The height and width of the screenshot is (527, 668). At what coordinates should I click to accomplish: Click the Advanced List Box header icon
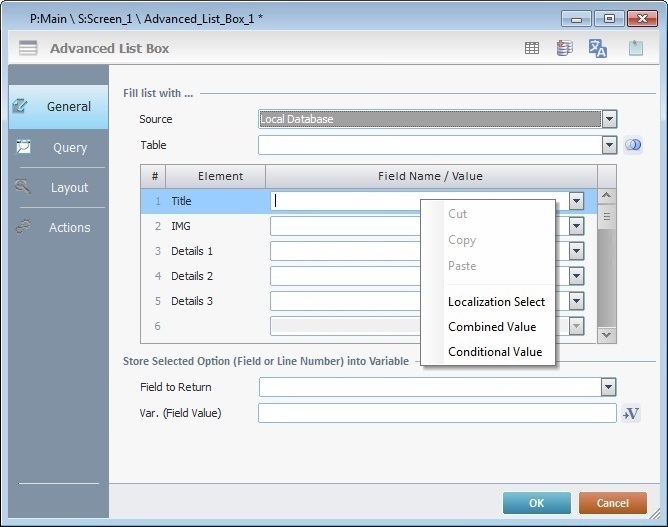click(x=28, y=49)
